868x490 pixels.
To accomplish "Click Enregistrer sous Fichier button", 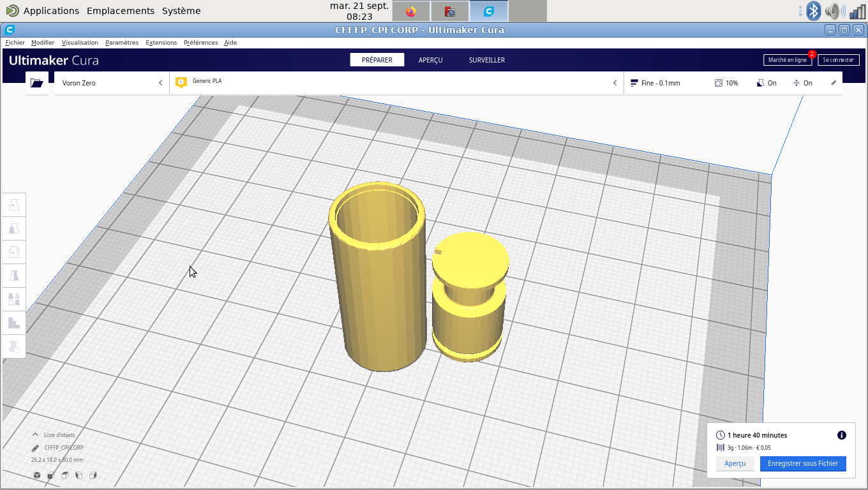I will 803,464.
